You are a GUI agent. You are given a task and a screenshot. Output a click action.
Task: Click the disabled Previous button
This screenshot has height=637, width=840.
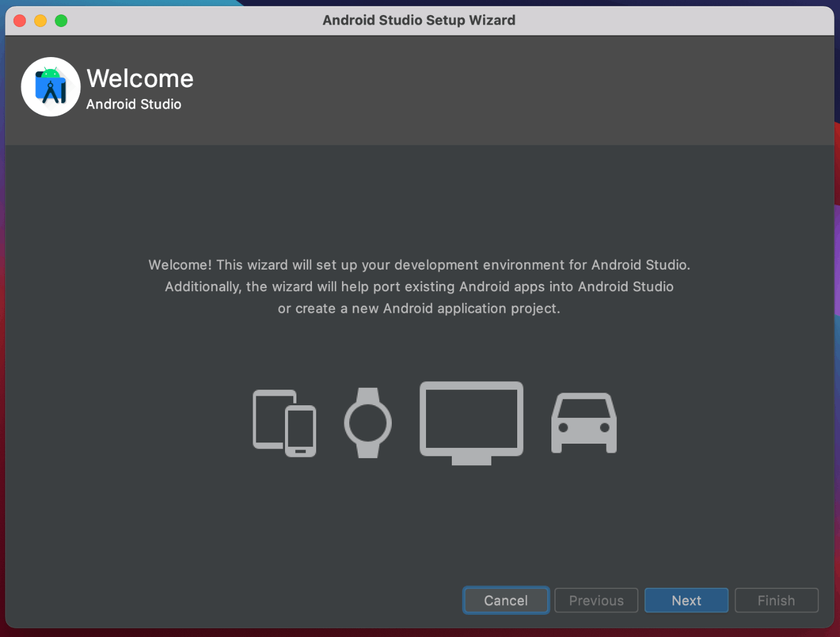596,600
